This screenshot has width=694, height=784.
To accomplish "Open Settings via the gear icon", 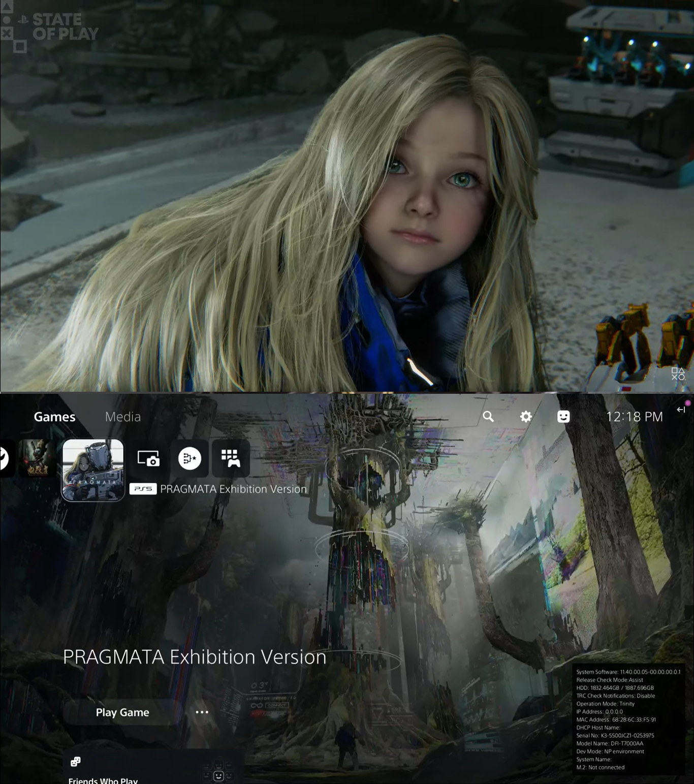I will [526, 417].
